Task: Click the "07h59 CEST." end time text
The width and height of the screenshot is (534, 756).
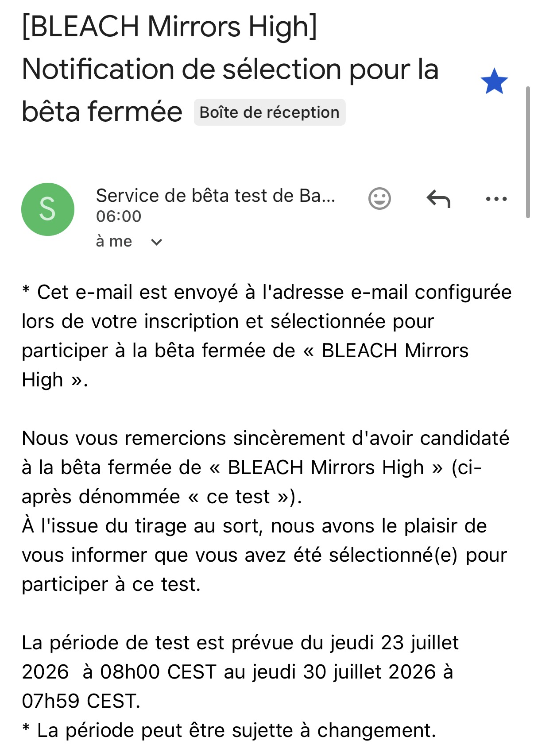Action: click(81, 701)
